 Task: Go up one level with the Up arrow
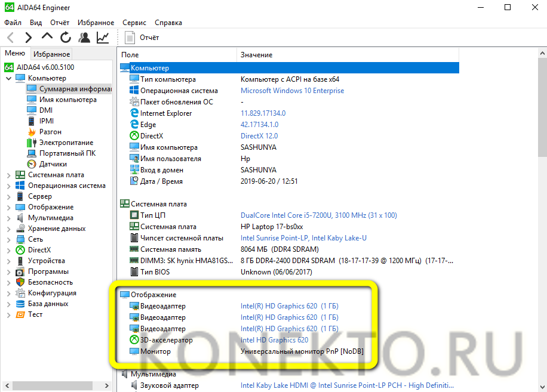47,36
